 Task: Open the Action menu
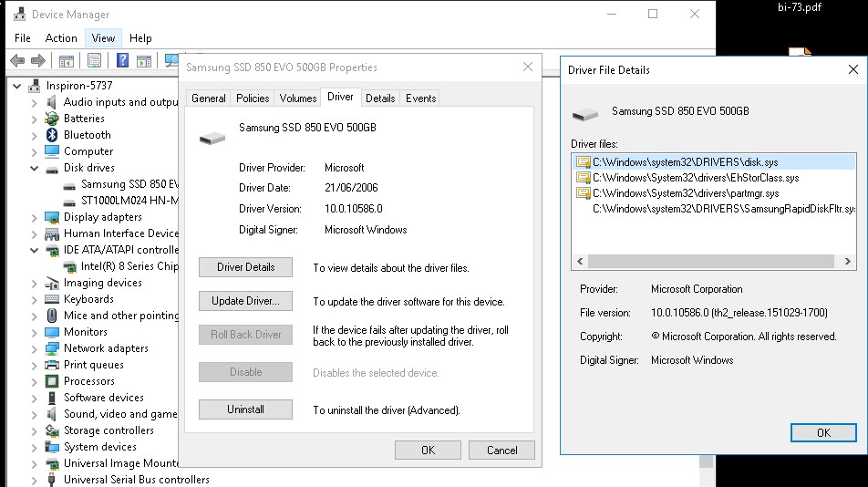point(61,38)
